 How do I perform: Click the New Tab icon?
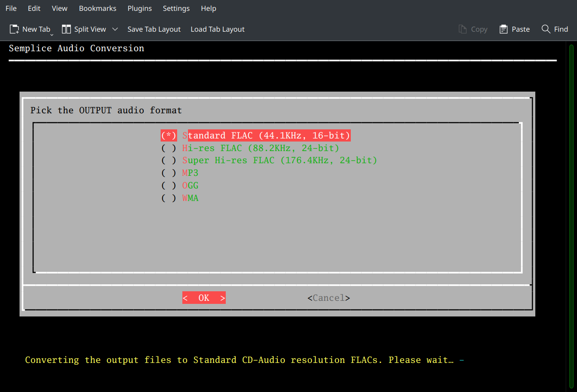14,29
